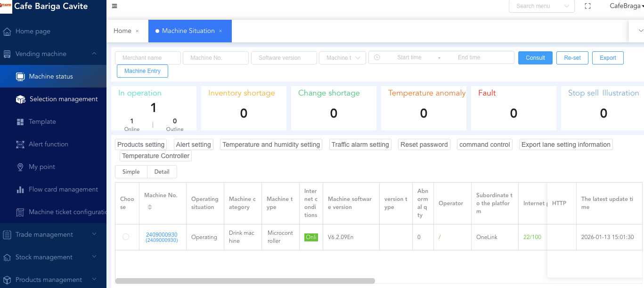Open Selection management in sidebar
This screenshot has height=288, width=644.
63,99
